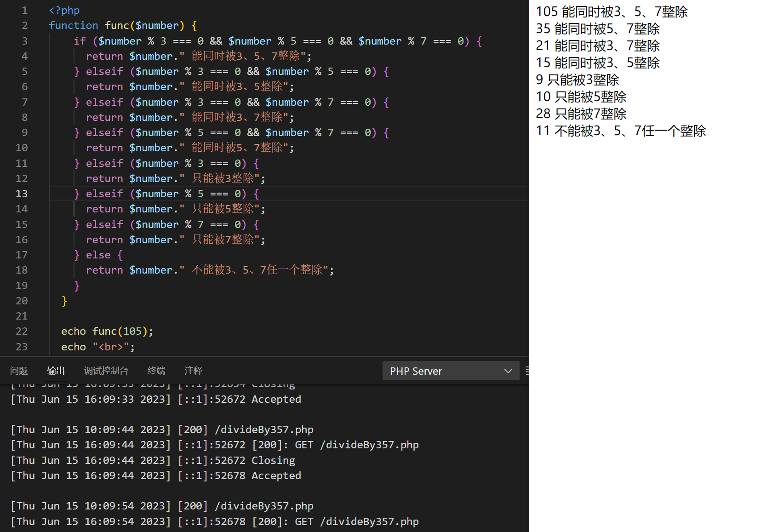This screenshot has width=772, height=532.
Task: Click the browser output line 105 能同时被3、5、7整除
Action: [612, 11]
